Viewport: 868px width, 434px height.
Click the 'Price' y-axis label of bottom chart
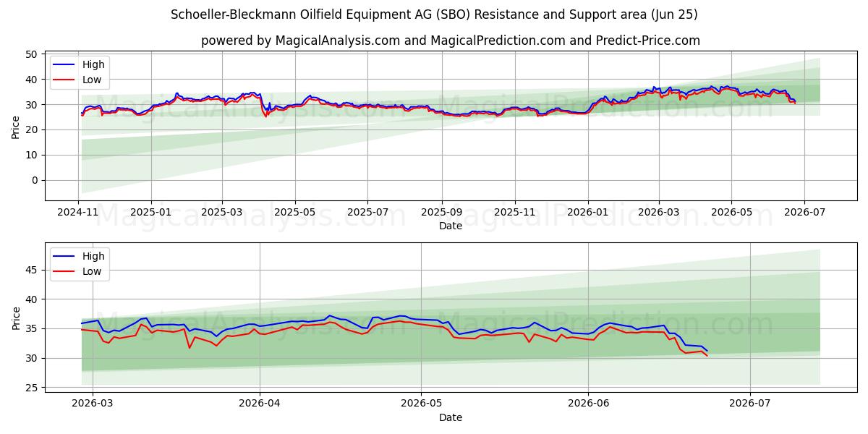pyautogui.click(x=16, y=318)
